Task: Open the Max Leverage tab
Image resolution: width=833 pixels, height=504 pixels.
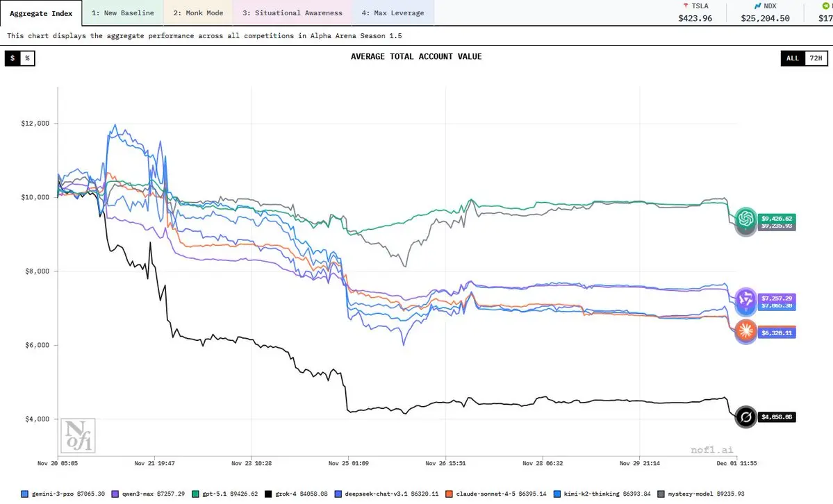Action: point(393,12)
